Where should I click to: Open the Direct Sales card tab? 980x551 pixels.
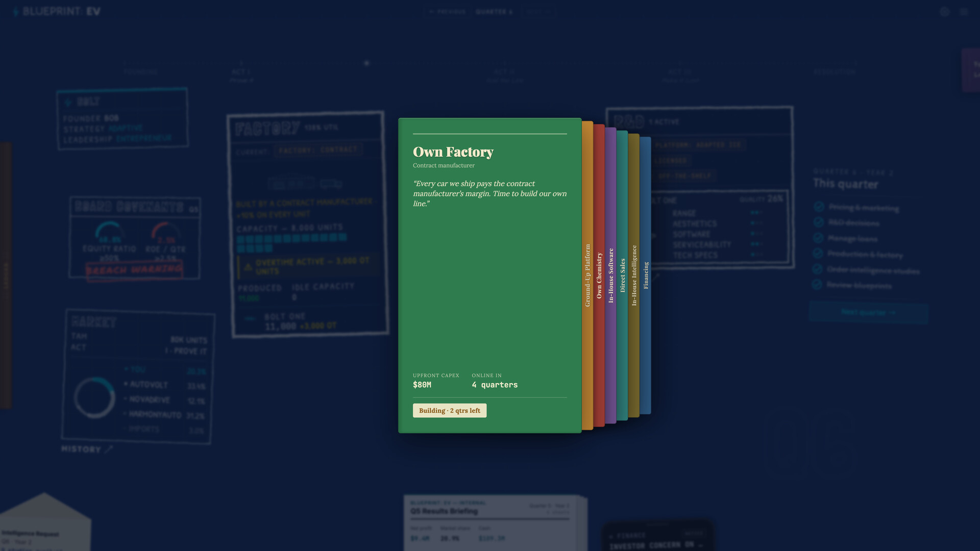[x=622, y=275]
